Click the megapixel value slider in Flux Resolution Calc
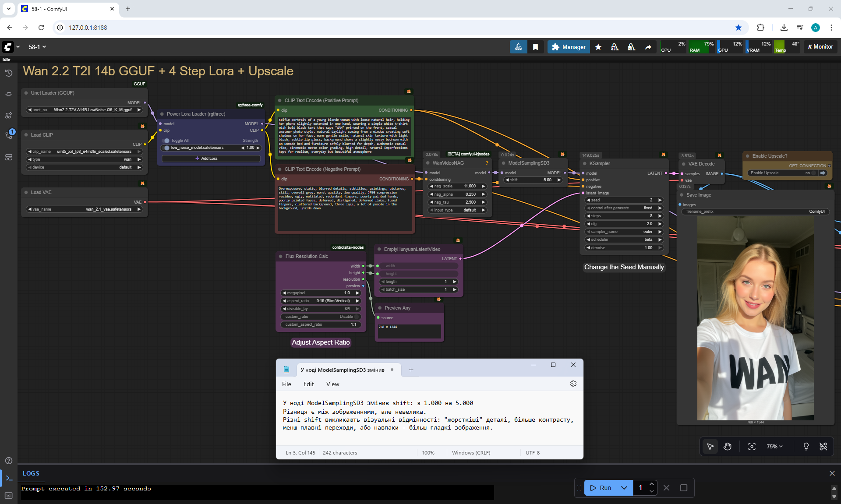841x504 pixels. pos(321,293)
